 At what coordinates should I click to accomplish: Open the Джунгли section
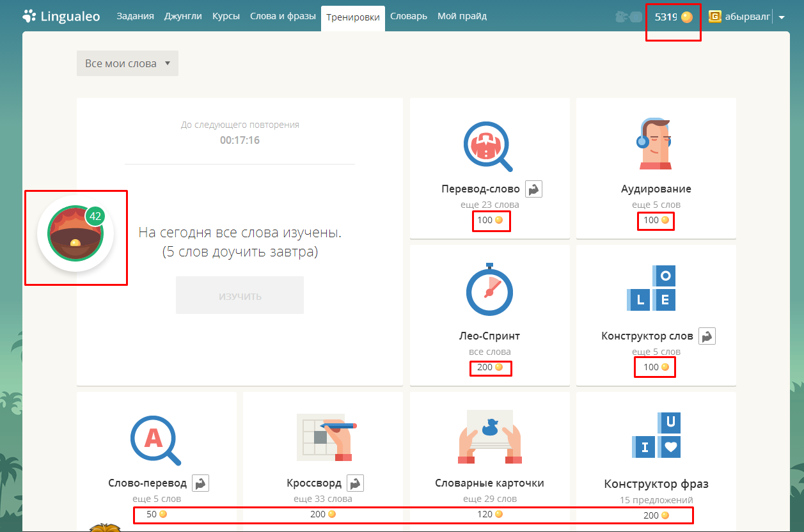tap(183, 16)
